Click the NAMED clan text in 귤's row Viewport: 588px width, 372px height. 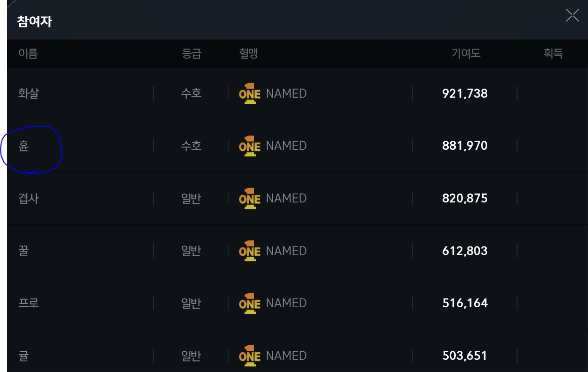(x=286, y=356)
